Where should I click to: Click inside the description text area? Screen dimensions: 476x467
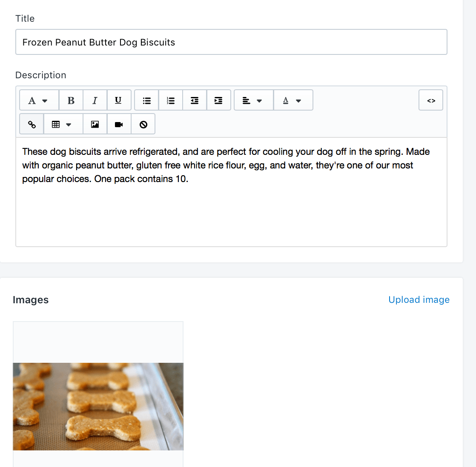click(x=231, y=192)
